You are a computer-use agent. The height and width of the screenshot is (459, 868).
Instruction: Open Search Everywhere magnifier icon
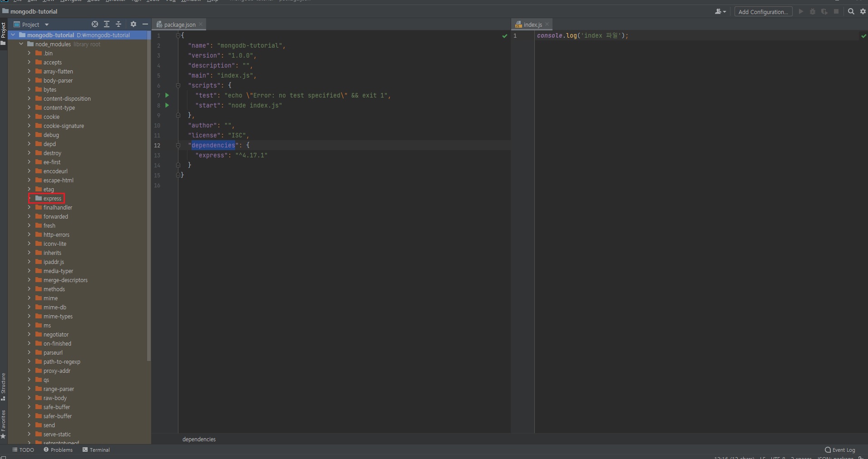[851, 12]
